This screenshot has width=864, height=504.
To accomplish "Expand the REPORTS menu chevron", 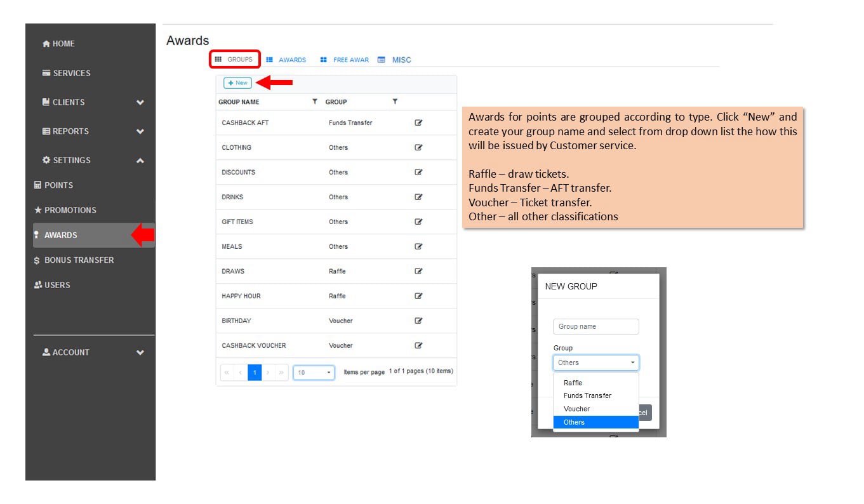I will pyautogui.click(x=140, y=131).
